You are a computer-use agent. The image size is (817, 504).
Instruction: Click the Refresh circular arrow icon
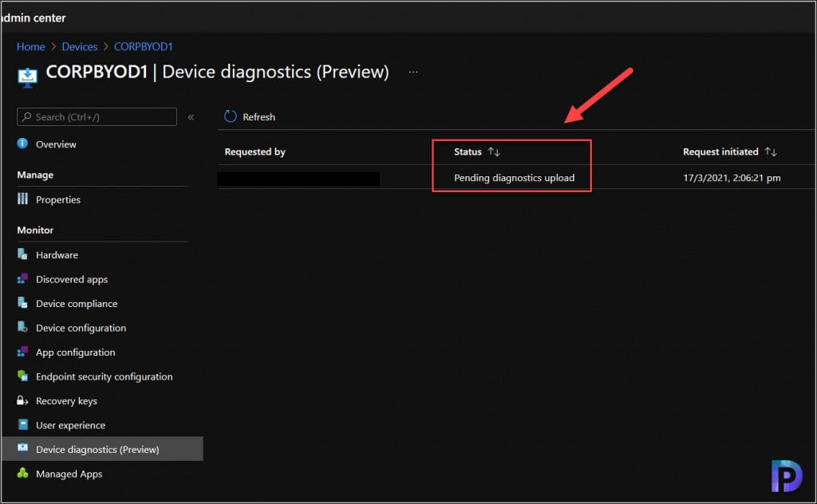pos(230,116)
